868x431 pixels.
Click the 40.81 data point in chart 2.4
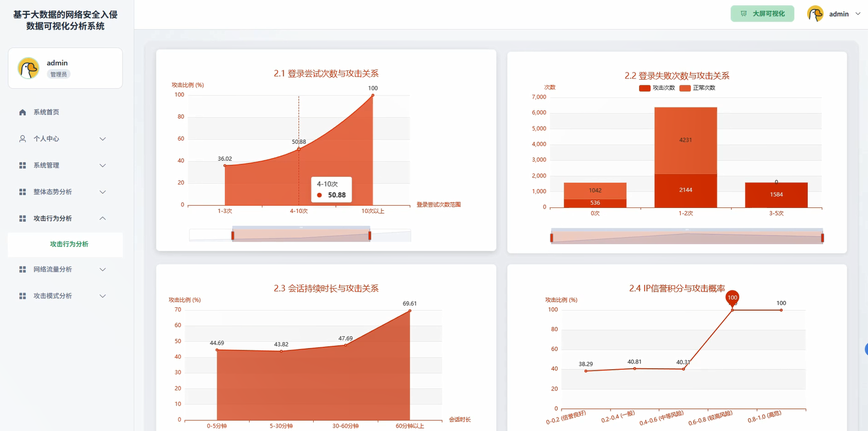[x=635, y=369]
